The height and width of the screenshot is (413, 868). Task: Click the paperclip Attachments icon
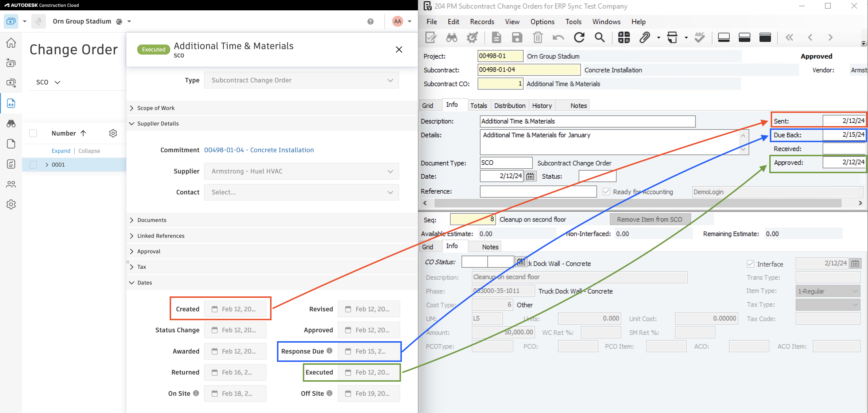point(644,37)
